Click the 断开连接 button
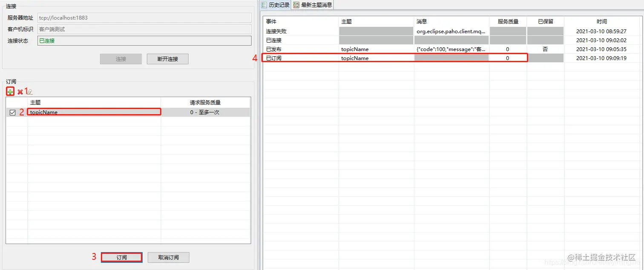Screen dimensions: 644x270 point(167,59)
